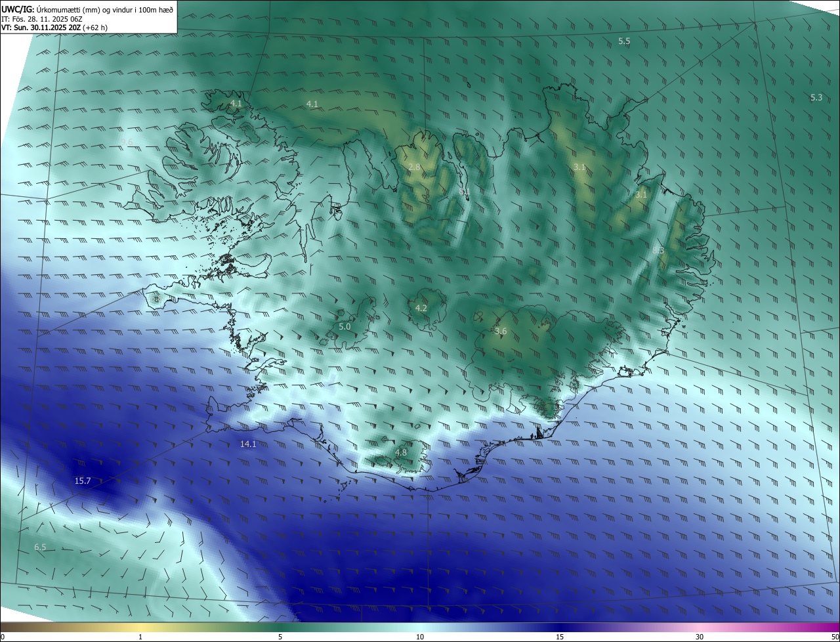Click the 8.3 value label on the map
The height and width of the screenshot is (642, 840).
[658, 251]
